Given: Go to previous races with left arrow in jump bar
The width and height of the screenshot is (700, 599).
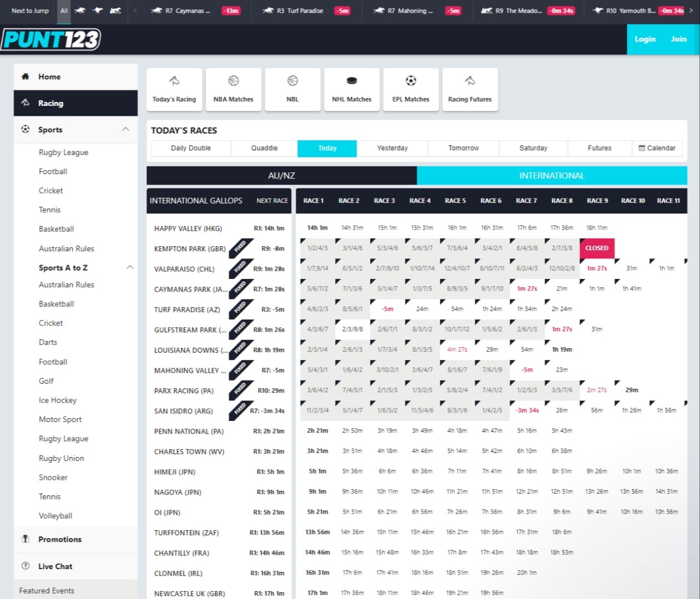Looking at the screenshot, I should [135, 11].
